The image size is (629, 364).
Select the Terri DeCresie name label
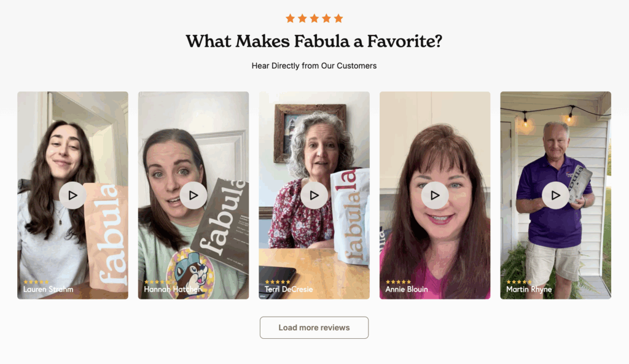pyautogui.click(x=289, y=289)
